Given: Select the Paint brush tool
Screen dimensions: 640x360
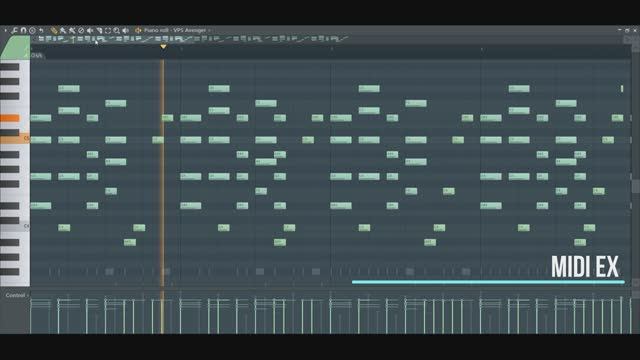Looking at the screenshot, I should point(63,30).
